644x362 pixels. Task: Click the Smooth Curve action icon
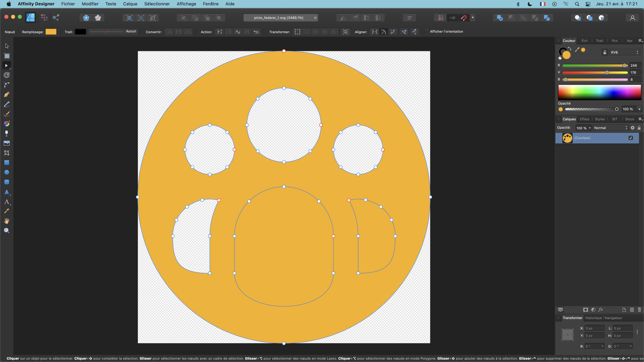[x=238, y=32]
